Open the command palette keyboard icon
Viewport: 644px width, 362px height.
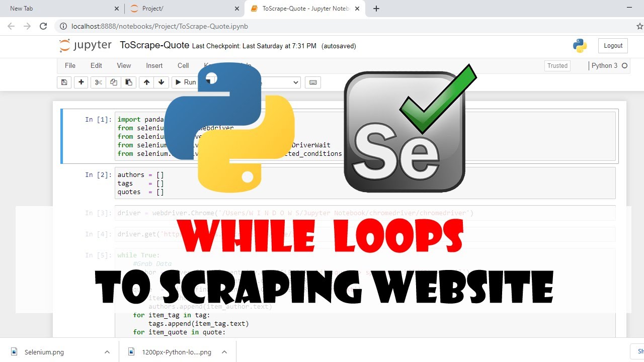point(313,82)
